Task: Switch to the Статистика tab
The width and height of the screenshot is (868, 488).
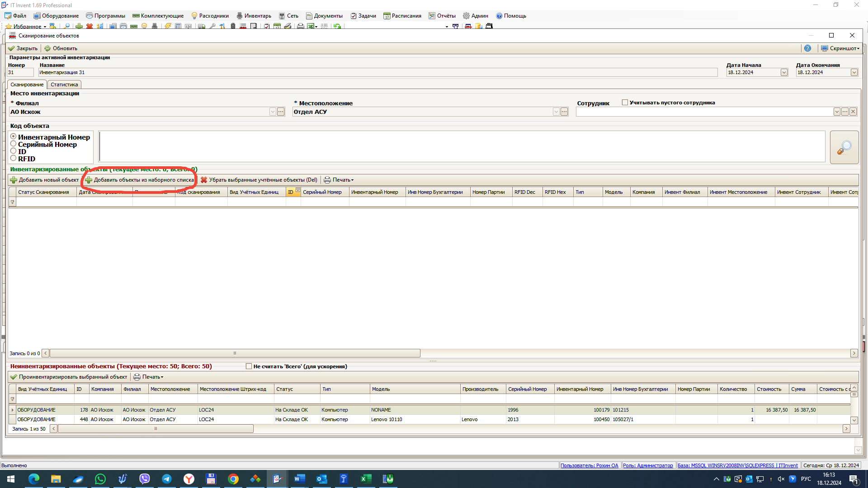Action: tap(64, 84)
